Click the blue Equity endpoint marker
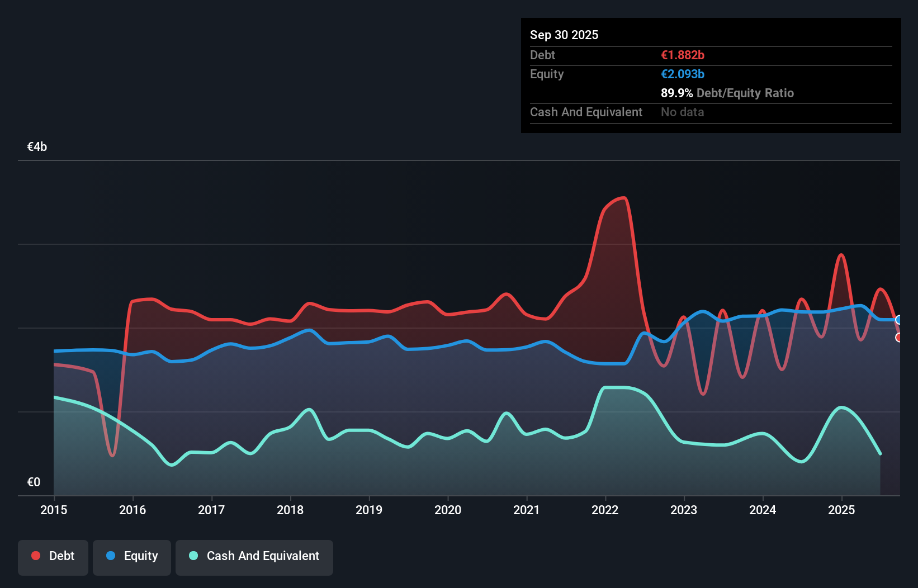The width and height of the screenshot is (918, 588). pyautogui.click(x=899, y=320)
